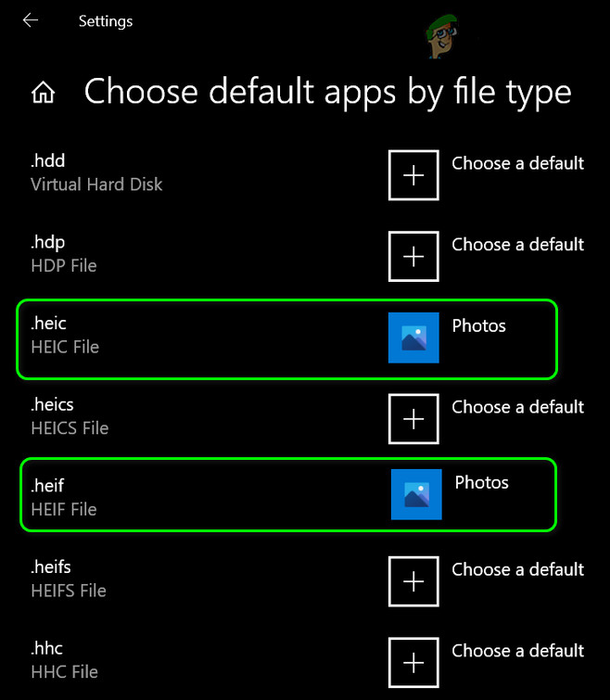
Task: Click the back arrow in Settings
Action: click(x=31, y=20)
